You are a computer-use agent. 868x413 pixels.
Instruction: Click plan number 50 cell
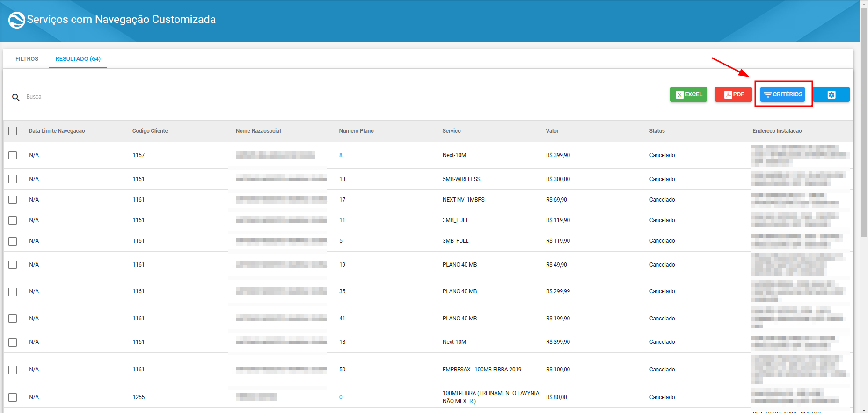pyautogui.click(x=343, y=370)
